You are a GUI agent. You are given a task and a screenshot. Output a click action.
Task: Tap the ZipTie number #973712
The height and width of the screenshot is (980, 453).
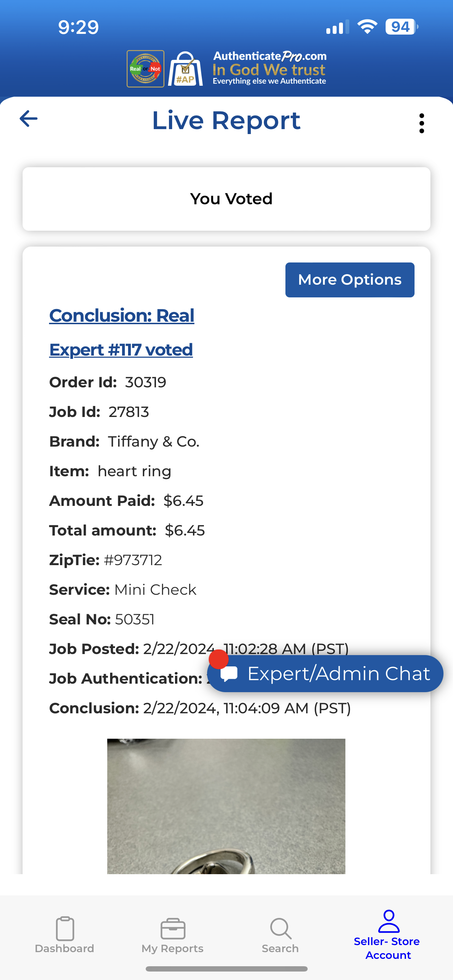coord(133,560)
